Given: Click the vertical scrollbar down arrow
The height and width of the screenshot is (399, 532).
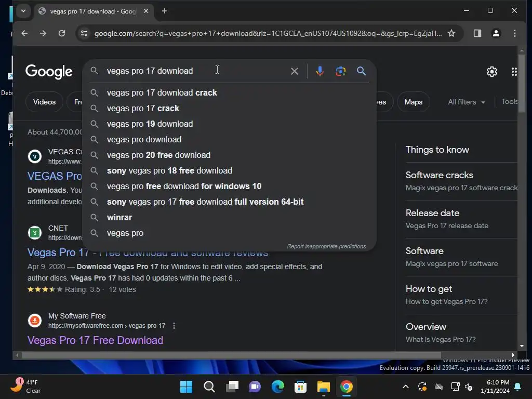Looking at the screenshot, I should [x=522, y=346].
